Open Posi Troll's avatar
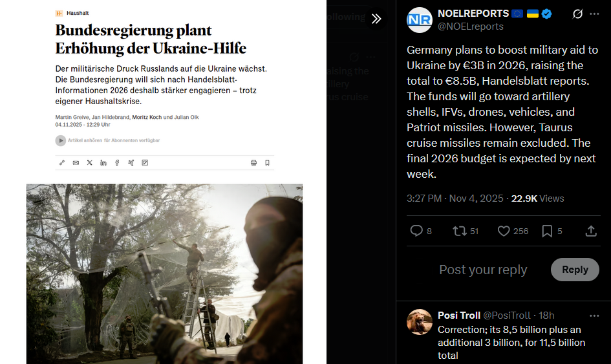The width and height of the screenshot is (611, 364). [x=420, y=322]
